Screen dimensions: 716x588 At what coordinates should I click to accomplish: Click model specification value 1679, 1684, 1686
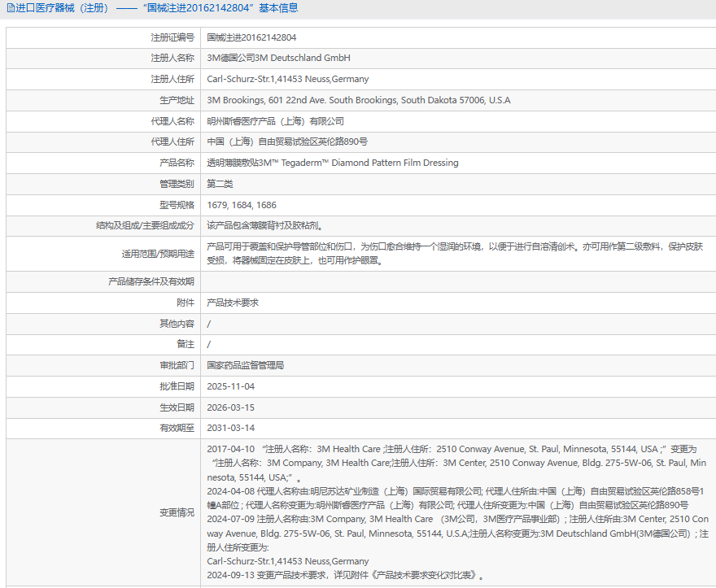pyautogui.click(x=242, y=205)
